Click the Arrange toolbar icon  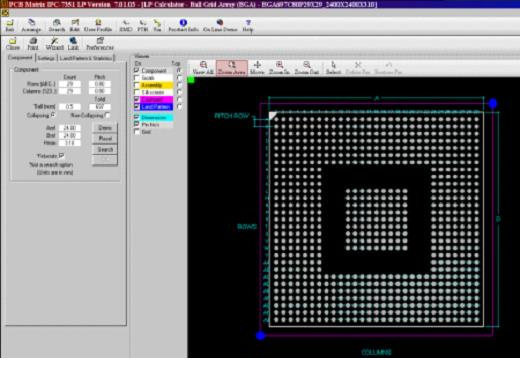click(x=31, y=25)
